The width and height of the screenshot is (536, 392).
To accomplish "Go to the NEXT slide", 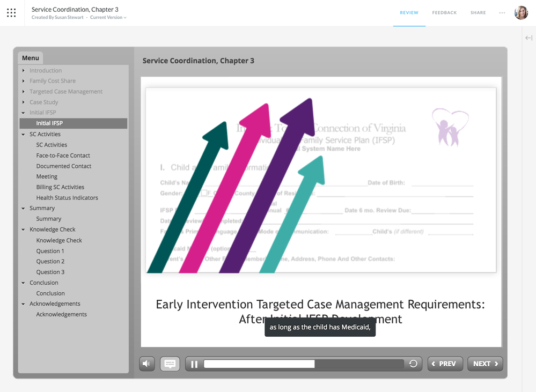I will pos(485,364).
